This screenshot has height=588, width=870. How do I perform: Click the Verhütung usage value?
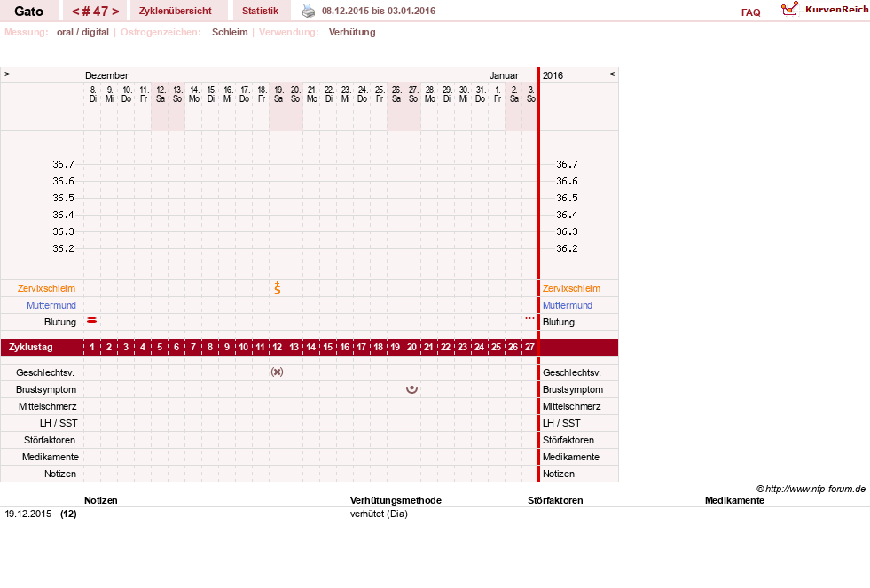pyautogui.click(x=352, y=32)
